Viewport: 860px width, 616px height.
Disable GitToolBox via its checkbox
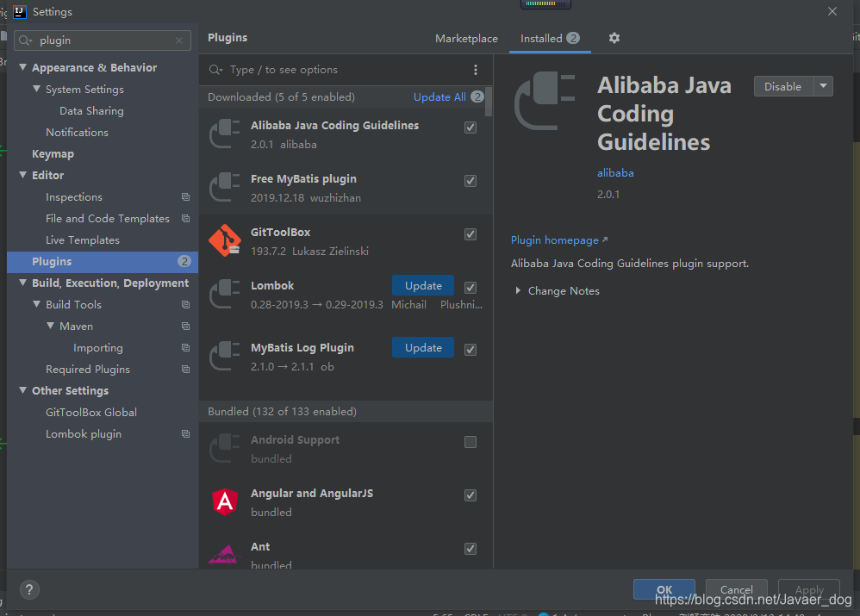[x=470, y=234]
